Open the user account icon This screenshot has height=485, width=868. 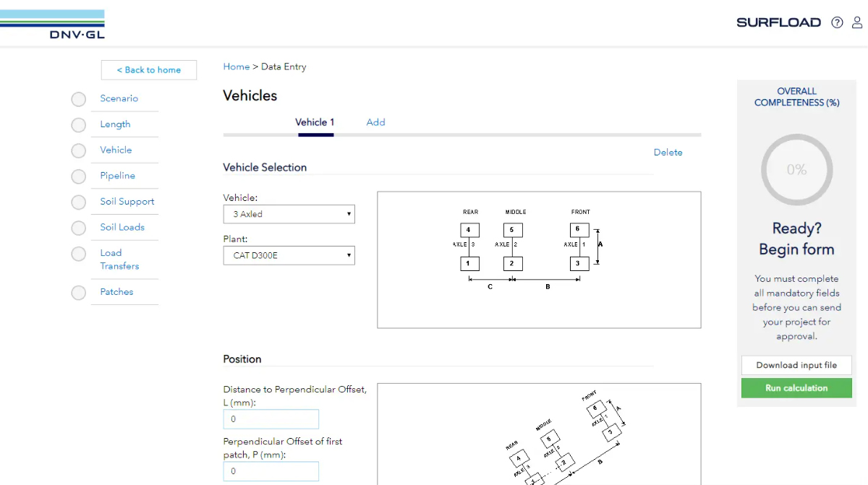[857, 22]
